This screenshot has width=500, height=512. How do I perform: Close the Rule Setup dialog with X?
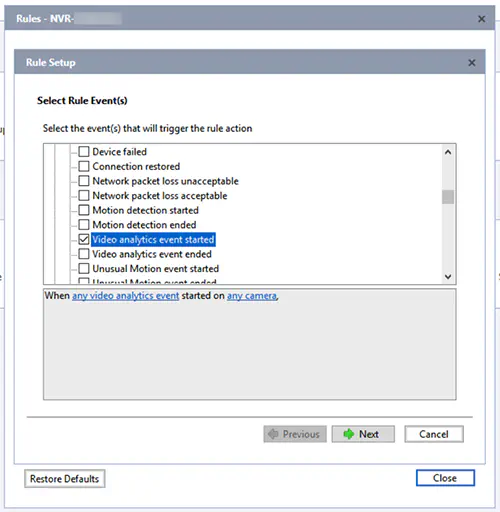[x=472, y=63]
